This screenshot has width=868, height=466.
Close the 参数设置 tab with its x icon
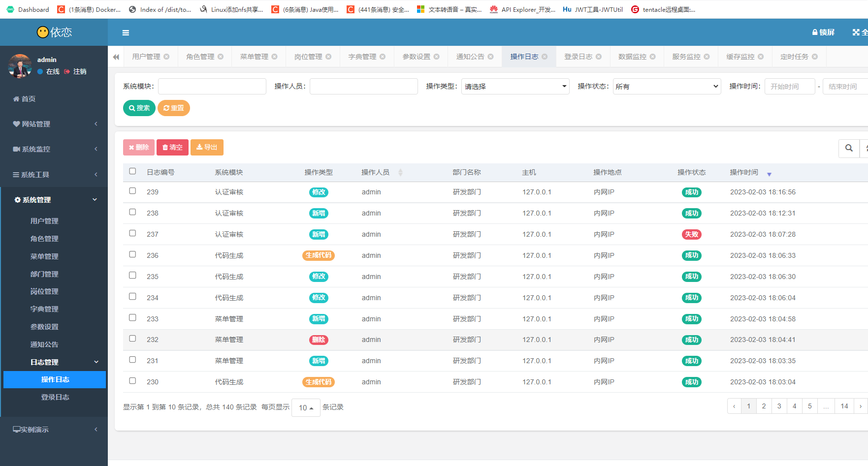tap(437, 57)
